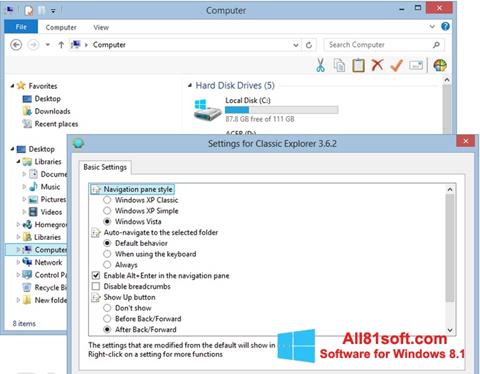Open the Computer ribbon tab
The image size is (480, 374).
(61, 27)
